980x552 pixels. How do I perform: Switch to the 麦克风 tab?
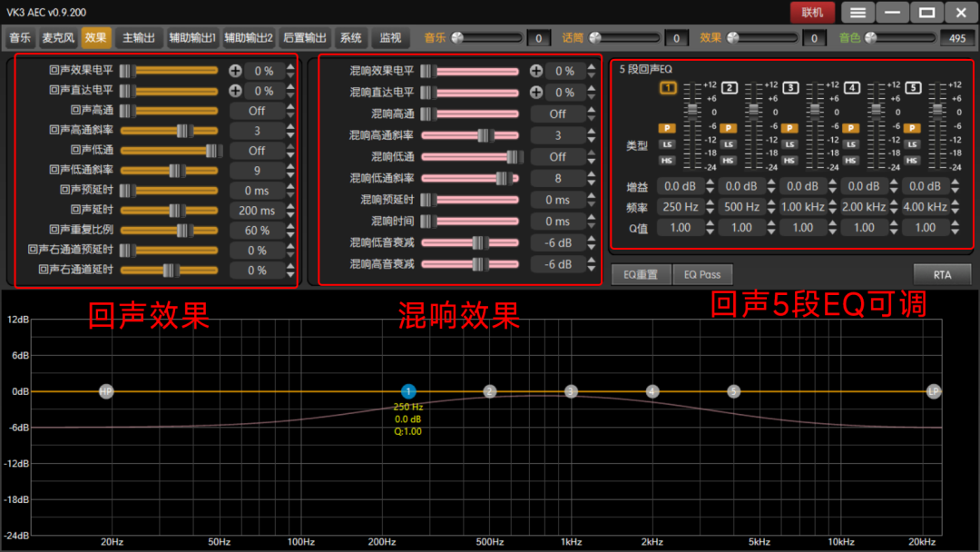pyautogui.click(x=58, y=37)
